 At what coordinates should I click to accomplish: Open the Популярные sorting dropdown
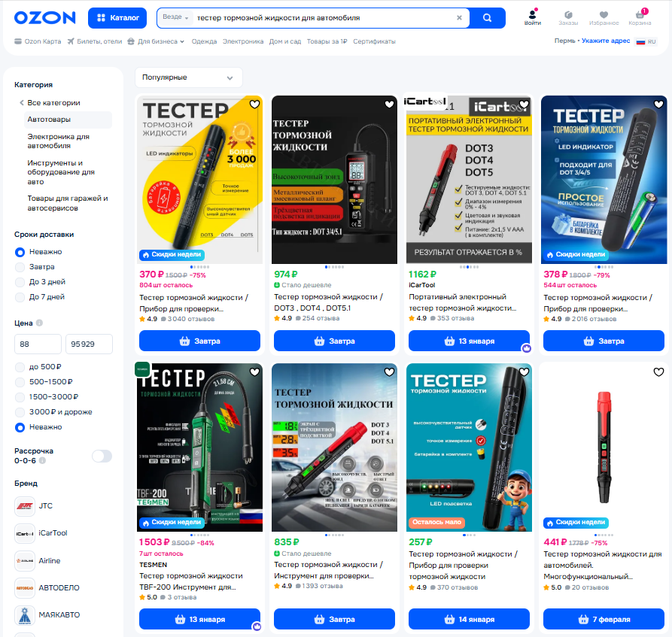point(189,77)
